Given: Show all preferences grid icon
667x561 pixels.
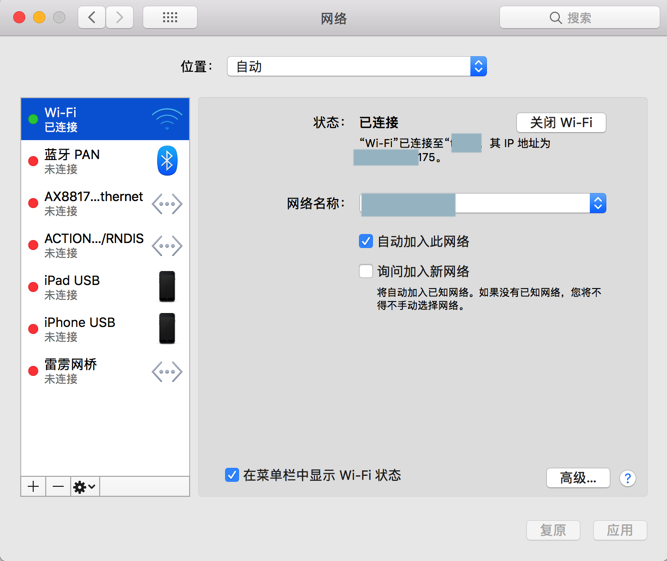Looking at the screenshot, I should (x=170, y=17).
